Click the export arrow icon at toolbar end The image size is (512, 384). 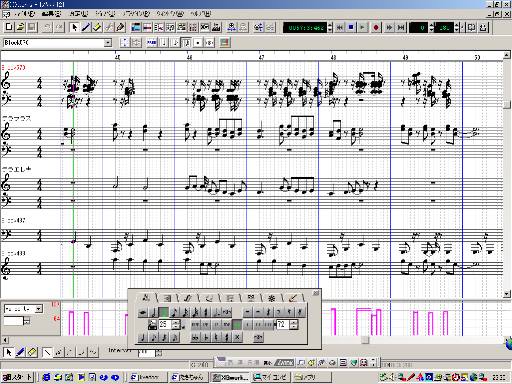(x=483, y=27)
